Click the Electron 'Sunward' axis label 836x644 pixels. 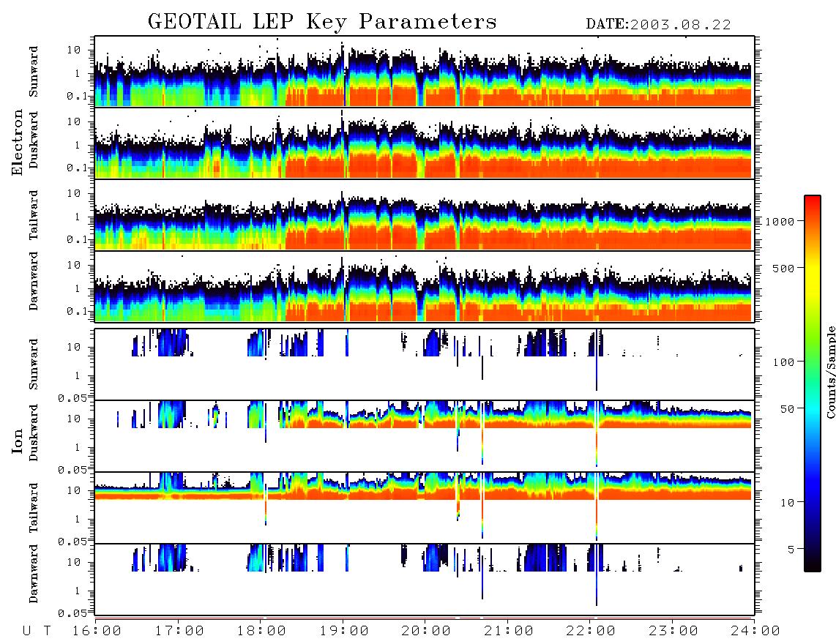(34, 72)
